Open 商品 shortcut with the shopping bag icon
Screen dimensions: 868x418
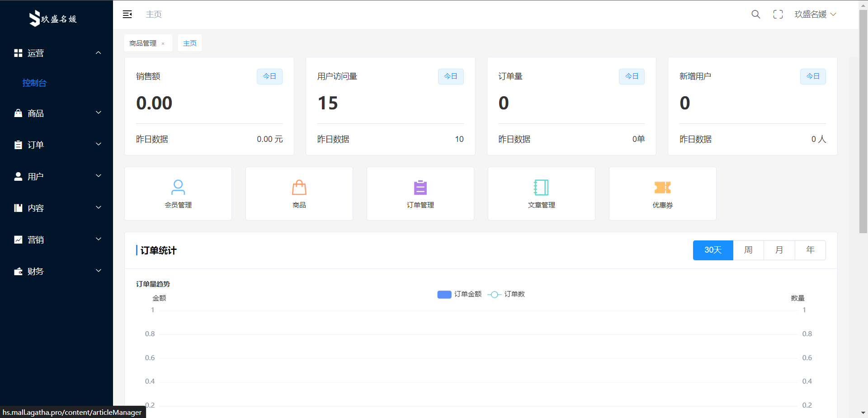pyautogui.click(x=299, y=193)
